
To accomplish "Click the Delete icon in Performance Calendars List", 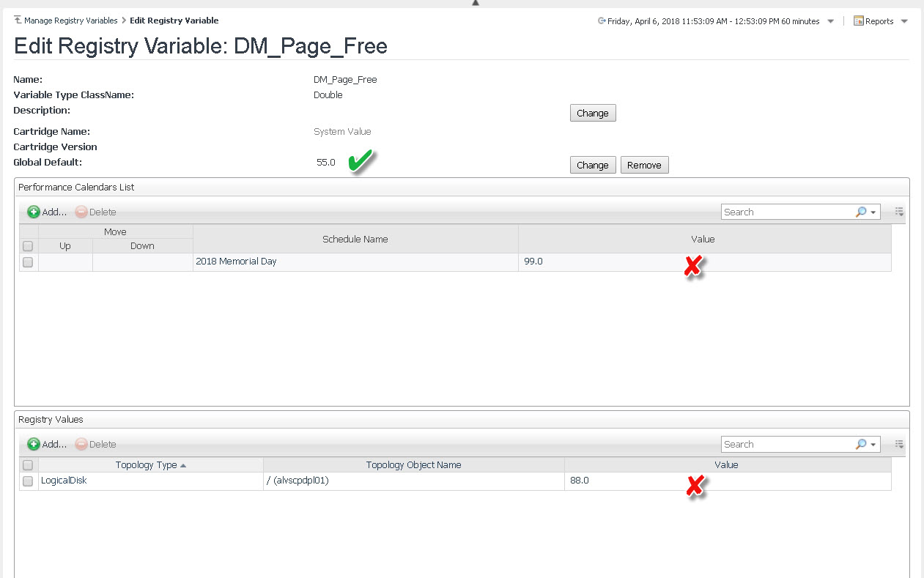I will (x=81, y=212).
